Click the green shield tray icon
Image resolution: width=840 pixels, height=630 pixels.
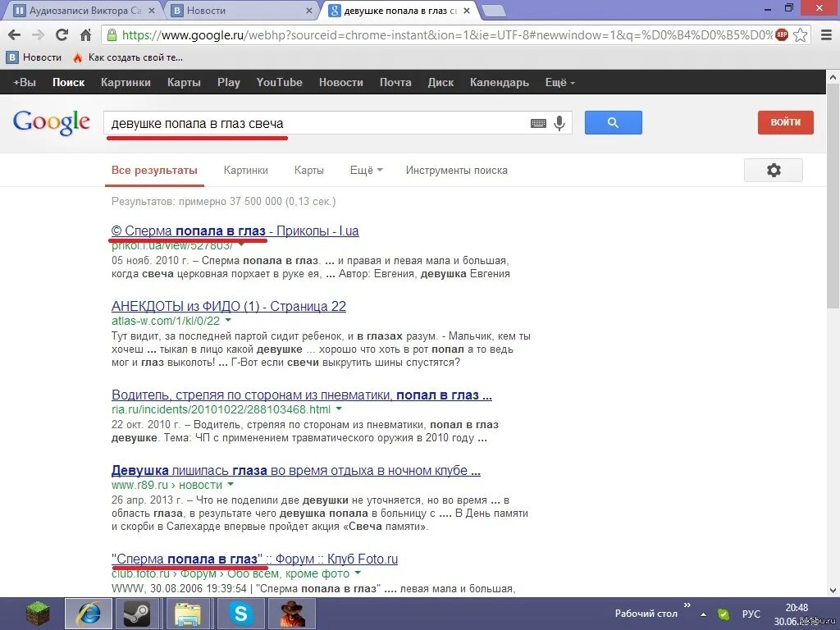coord(724,614)
